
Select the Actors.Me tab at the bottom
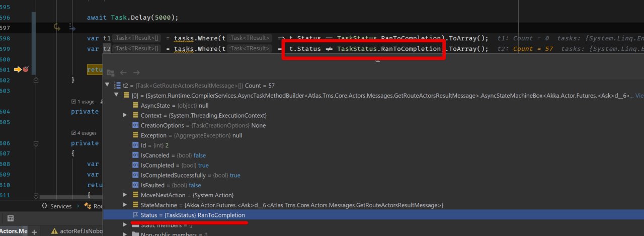point(14,231)
